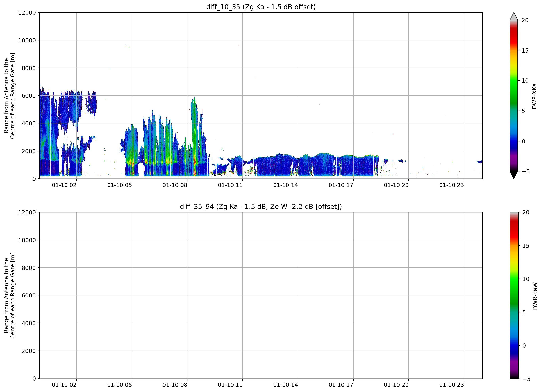Click the black lower arrow of DWR-XKa colorbar
The height and width of the screenshot is (392, 542).
click(x=514, y=175)
